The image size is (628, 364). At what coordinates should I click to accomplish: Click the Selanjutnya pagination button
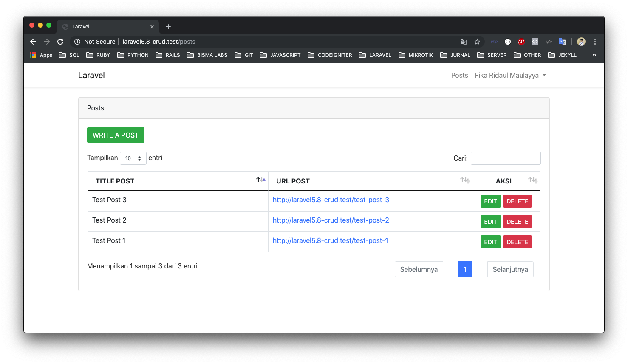pos(510,269)
